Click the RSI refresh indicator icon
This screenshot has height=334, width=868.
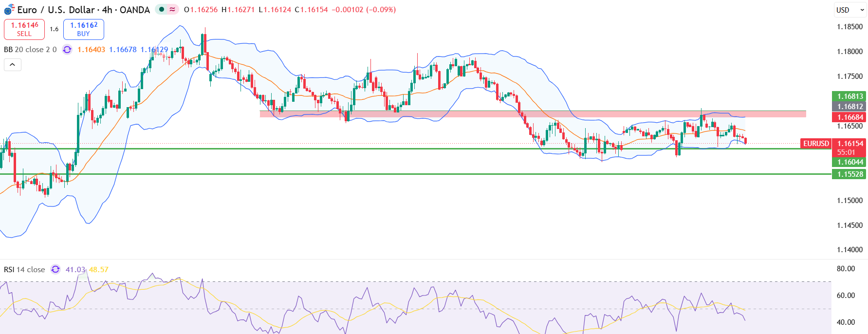coord(55,269)
